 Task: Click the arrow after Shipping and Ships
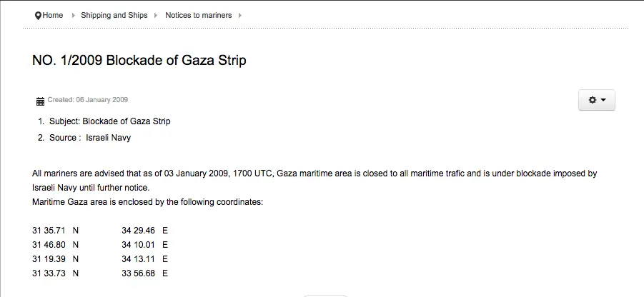(156, 15)
